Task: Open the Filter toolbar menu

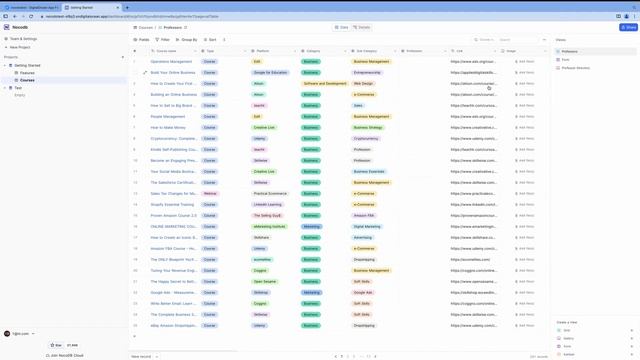Action: tap(162, 40)
